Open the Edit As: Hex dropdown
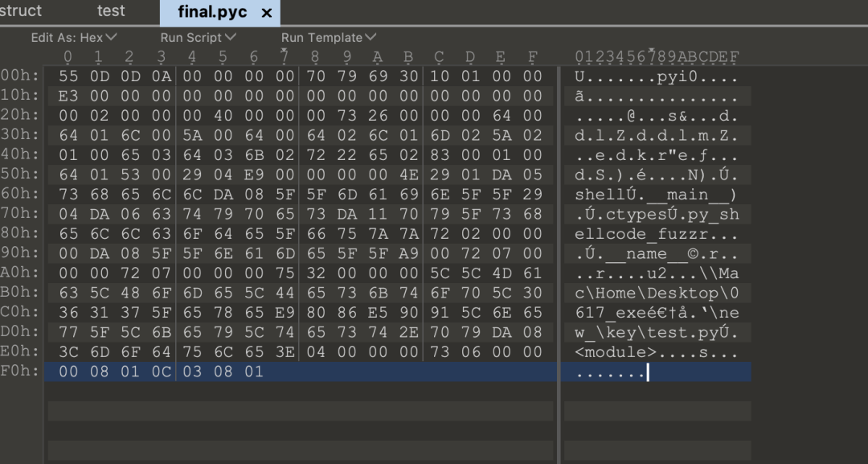 pyautogui.click(x=74, y=38)
